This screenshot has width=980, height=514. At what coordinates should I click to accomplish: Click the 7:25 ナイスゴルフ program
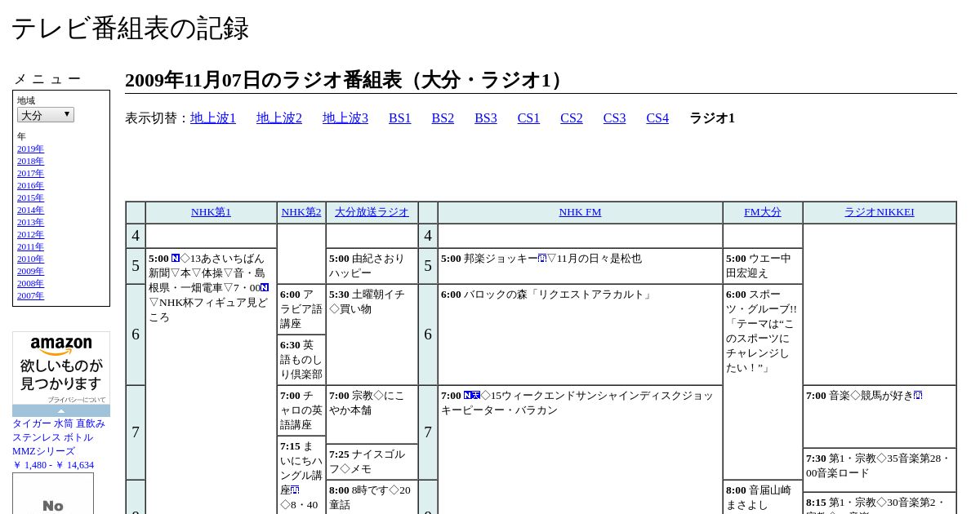tap(372, 462)
